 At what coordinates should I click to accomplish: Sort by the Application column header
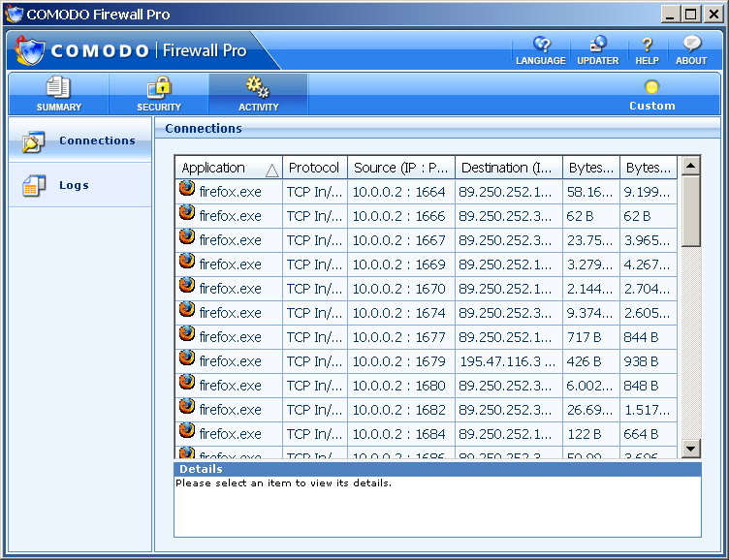pyautogui.click(x=229, y=168)
